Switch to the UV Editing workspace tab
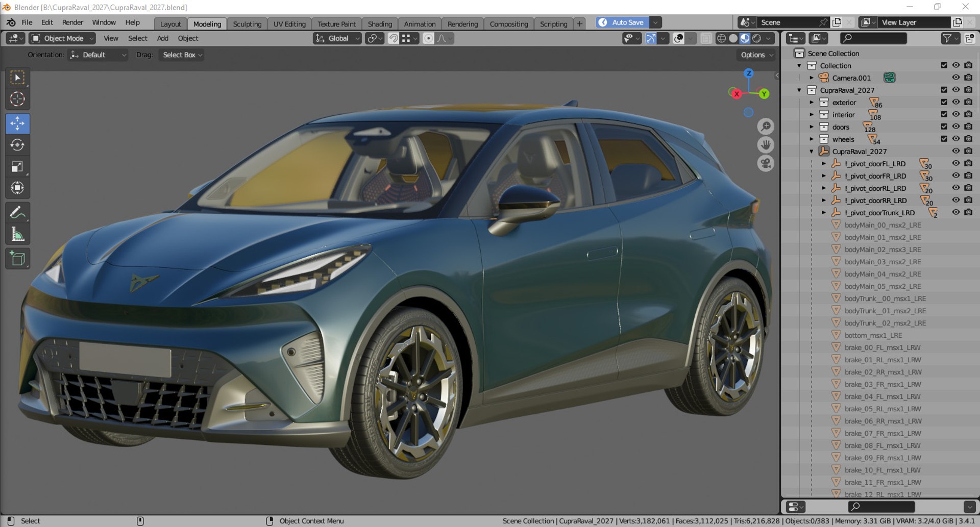The width and height of the screenshot is (980, 527). tap(289, 23)
